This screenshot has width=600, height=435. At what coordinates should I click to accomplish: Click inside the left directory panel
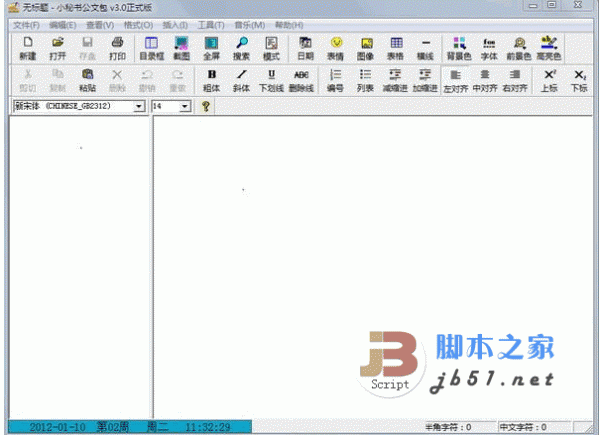click(x=79, y=267)
